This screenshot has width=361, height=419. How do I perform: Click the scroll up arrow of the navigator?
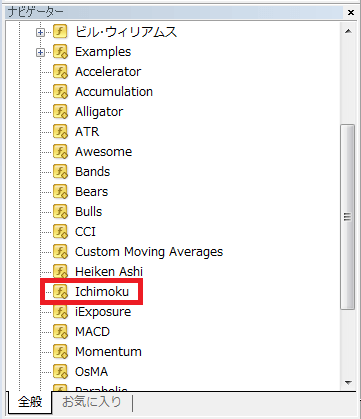click(348, 31)
